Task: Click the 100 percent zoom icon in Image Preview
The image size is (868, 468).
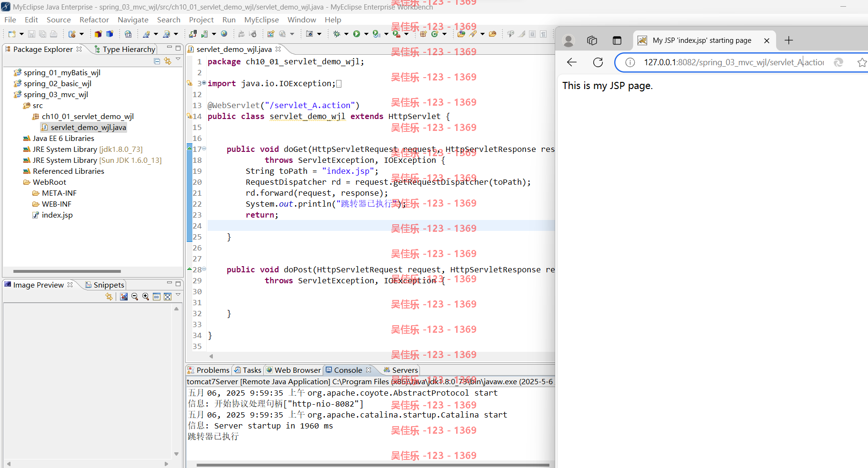Action: coord(157,297)
